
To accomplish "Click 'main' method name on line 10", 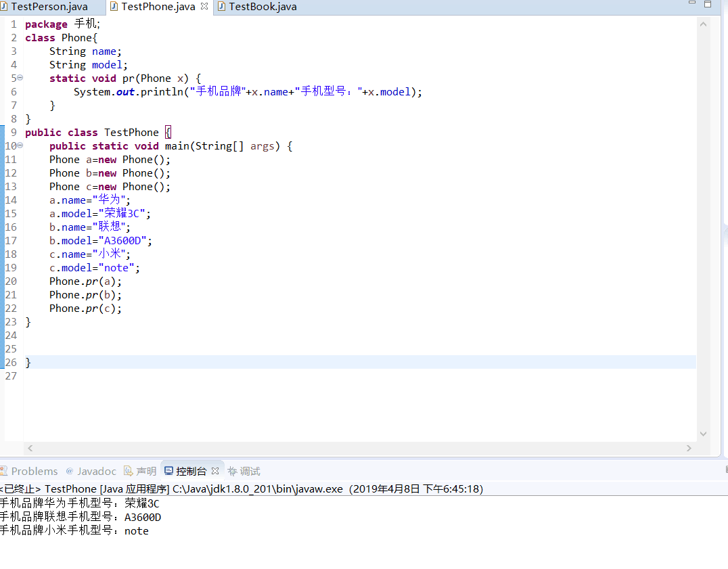I will pyautogui.click(x=177, y=145).
